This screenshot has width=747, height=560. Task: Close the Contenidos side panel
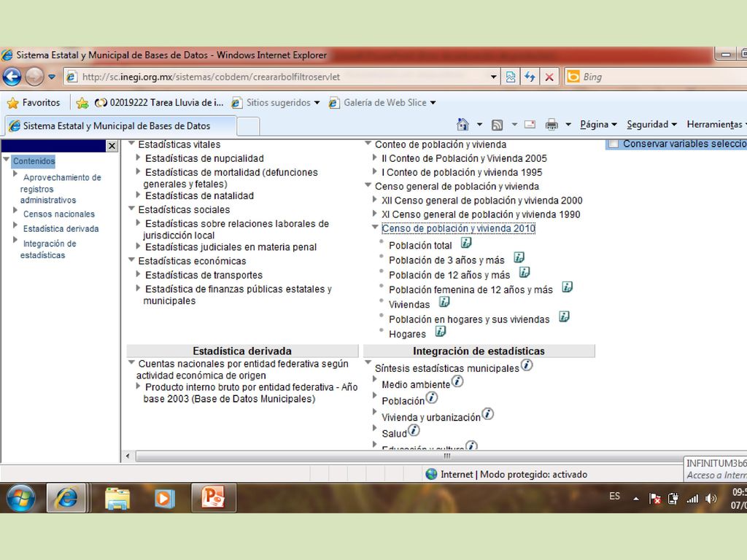pos(112,146)
